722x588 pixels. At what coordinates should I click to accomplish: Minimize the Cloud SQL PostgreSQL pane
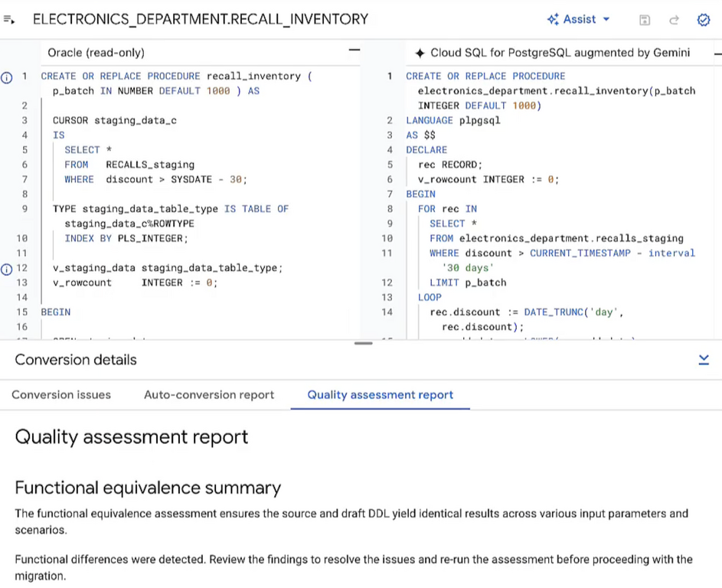[x=718, y=54]
